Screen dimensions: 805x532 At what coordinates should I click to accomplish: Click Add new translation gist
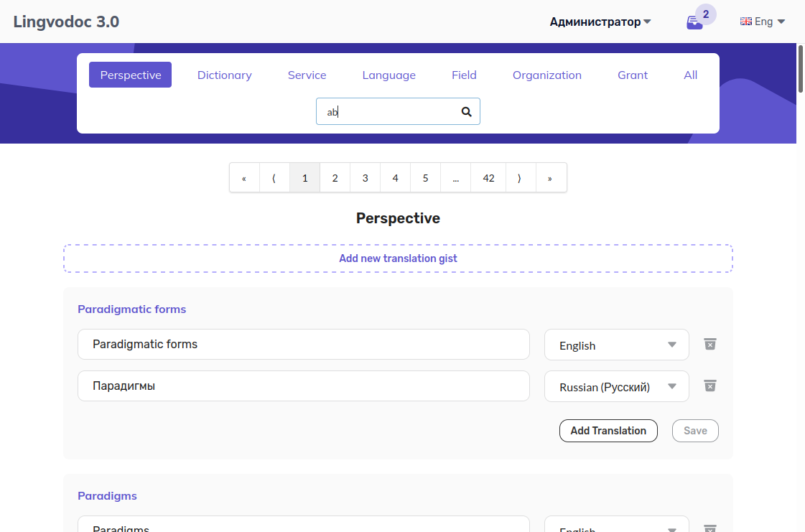tap(398, 258)
